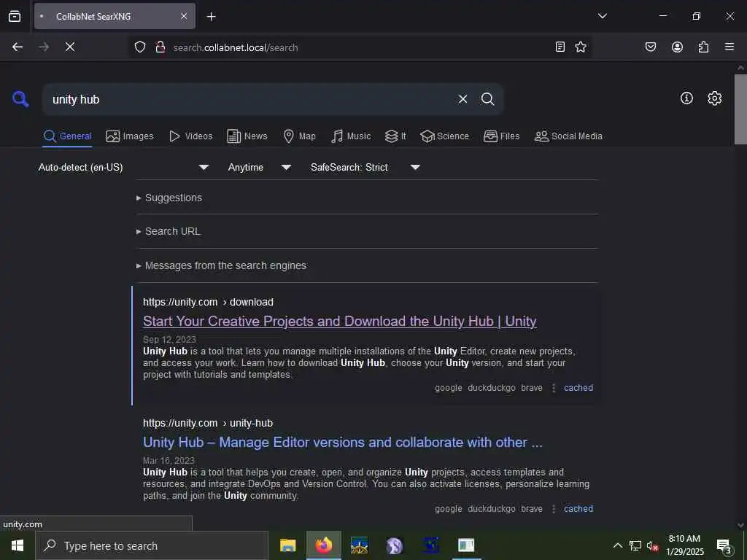Image resolution: width=747 pixels, height=560 pixels.
Task: Open Unity Hub Manage Editor versions link
Action: tap(343, 443)
